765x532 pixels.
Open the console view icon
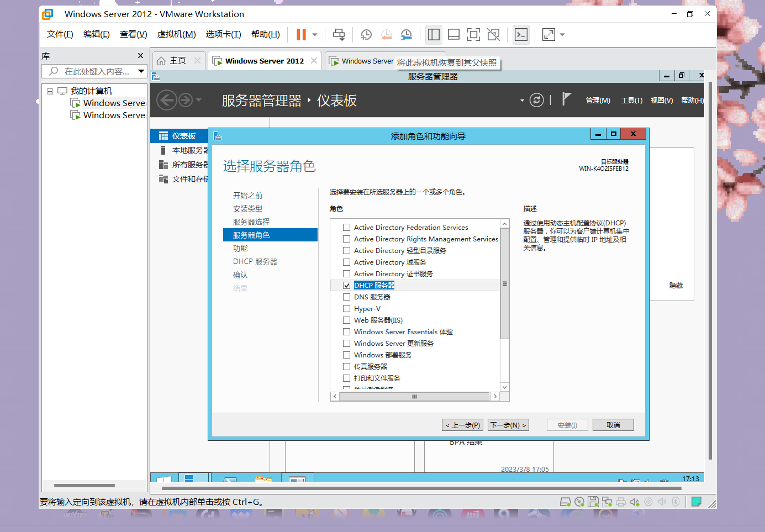click(521, 34)
